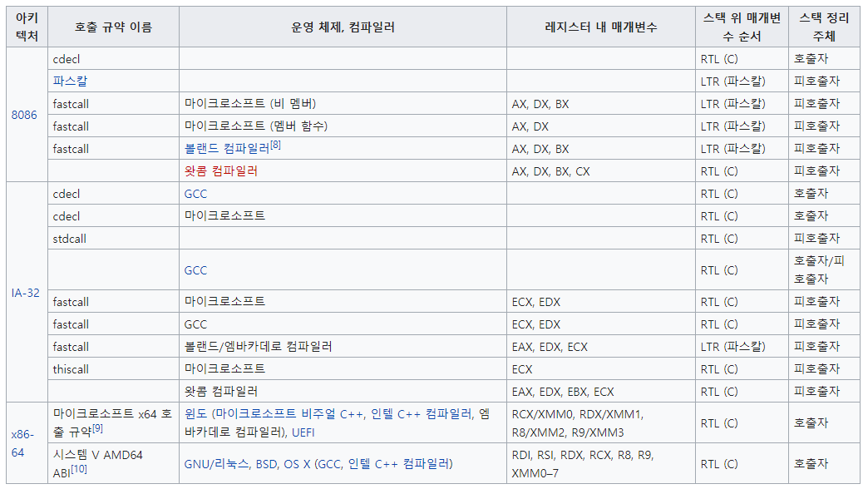Open the GCC link beside 호출자/피호출자
This screenshot has height=489, width=868.
click(195, 270)
